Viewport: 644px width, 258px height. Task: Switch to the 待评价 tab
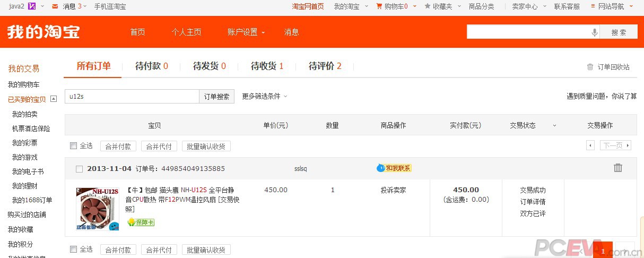coord(325,66)
